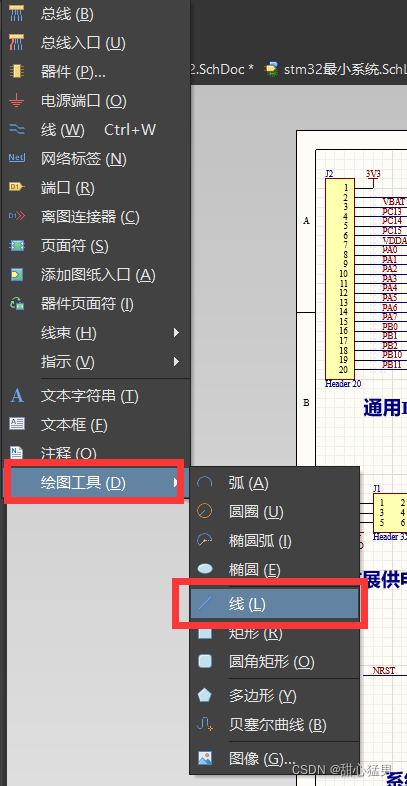Click the Note (注释) icon

pyautogui.click(x=17, y=453)
